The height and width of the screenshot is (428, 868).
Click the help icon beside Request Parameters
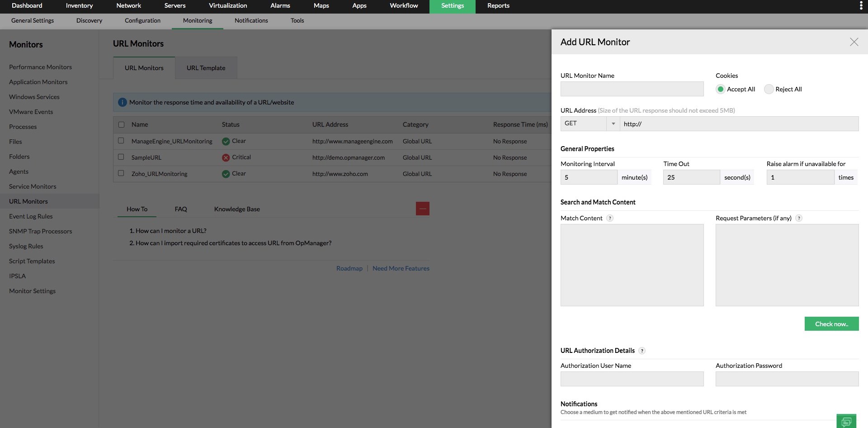pos(799,218)
